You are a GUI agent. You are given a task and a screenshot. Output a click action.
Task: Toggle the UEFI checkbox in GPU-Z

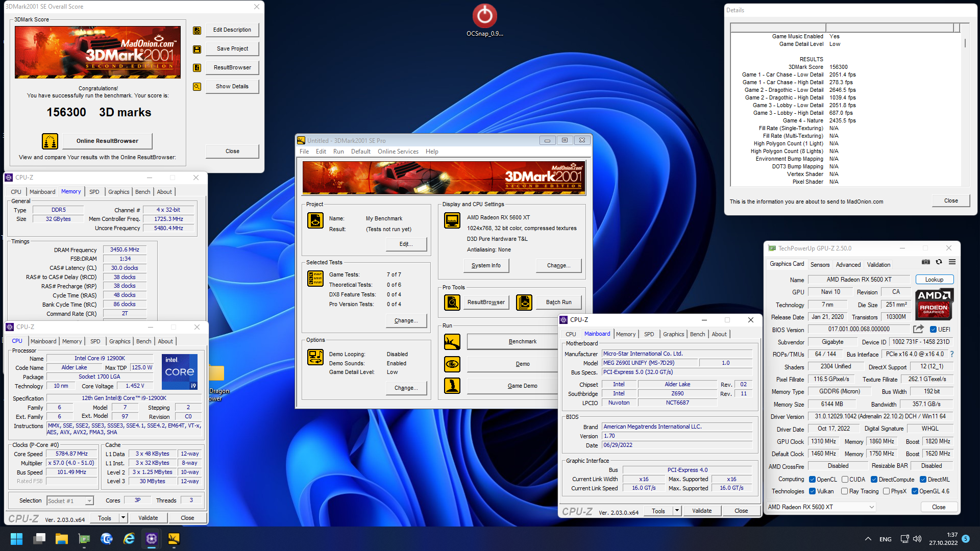933,330
